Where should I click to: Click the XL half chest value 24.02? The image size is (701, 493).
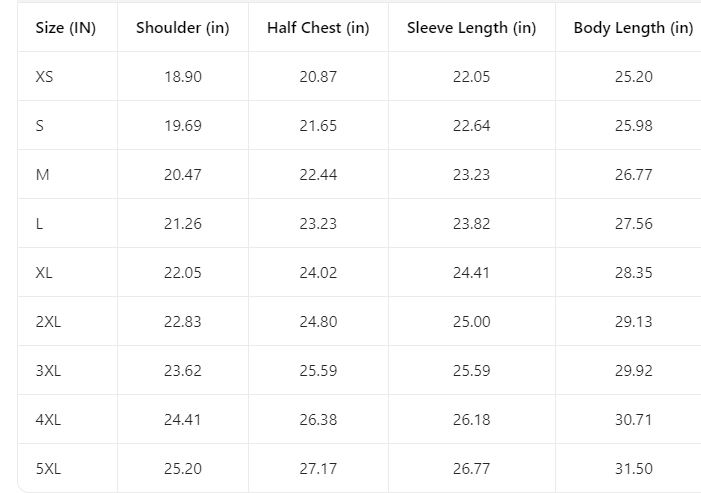(318, 273)
